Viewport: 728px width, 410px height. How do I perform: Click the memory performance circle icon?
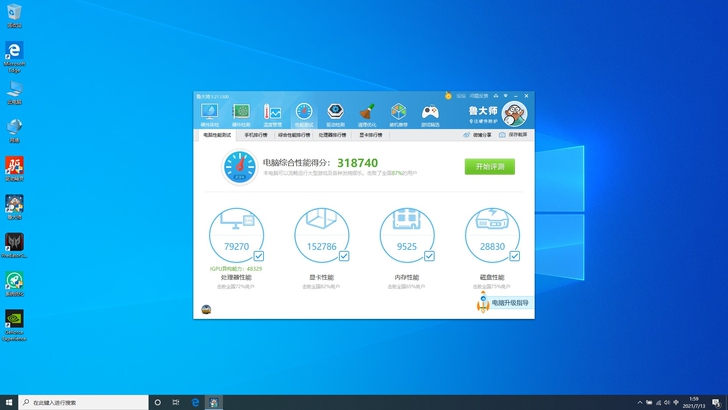click(407, 235)
